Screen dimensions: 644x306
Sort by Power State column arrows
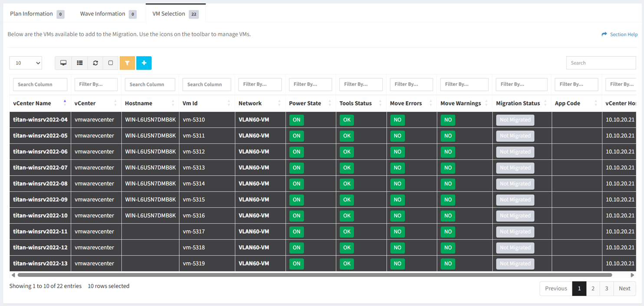330,103
